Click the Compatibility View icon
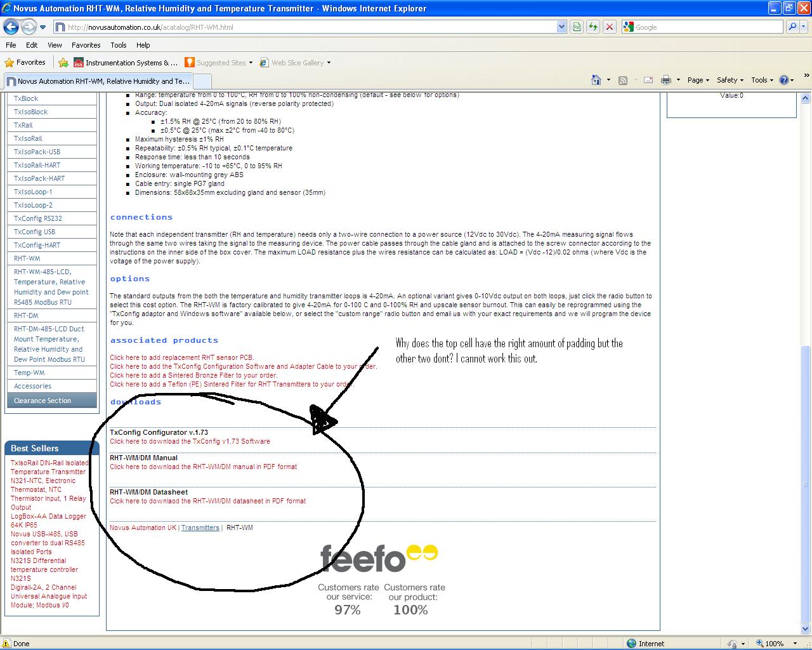The image size is (812, 650). pyautogui.click(x=577, y=27)
